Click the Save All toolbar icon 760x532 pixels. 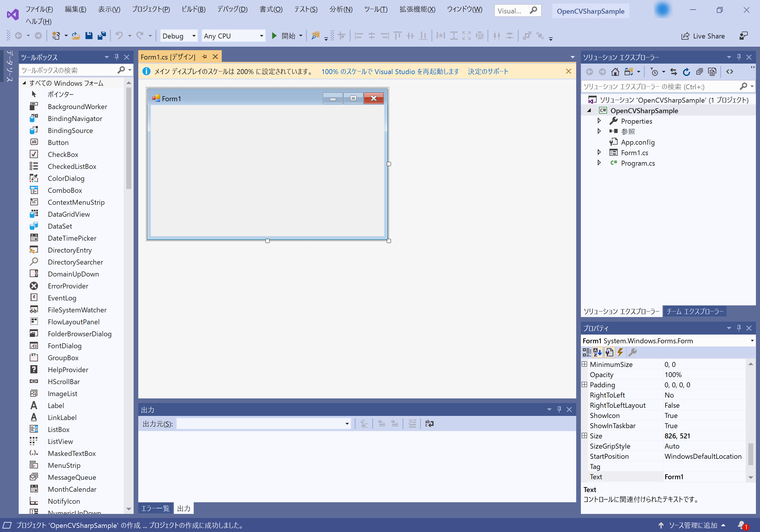102,36
